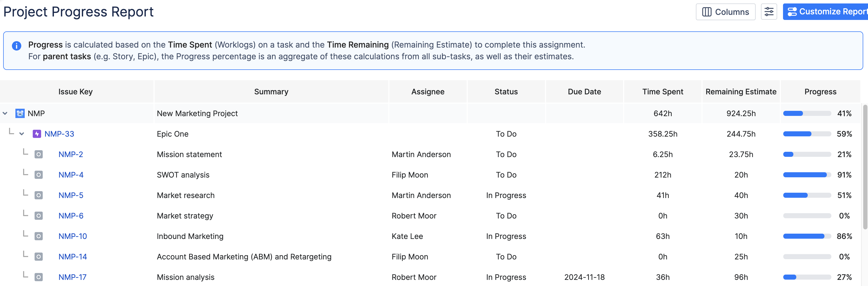The width and height of the screenshot is (868, 286).
Task: Sort by the Assignee column header
Action: tap(428, 91)
